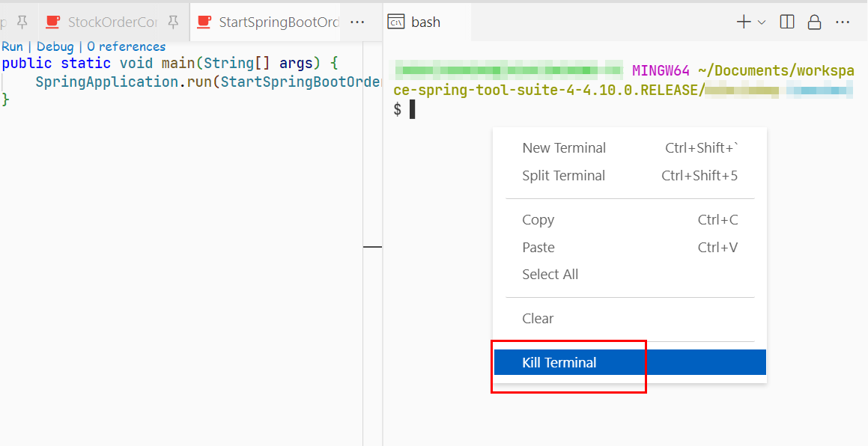Click the split terminal panel icon
The image size is (868, 446).
786,22
